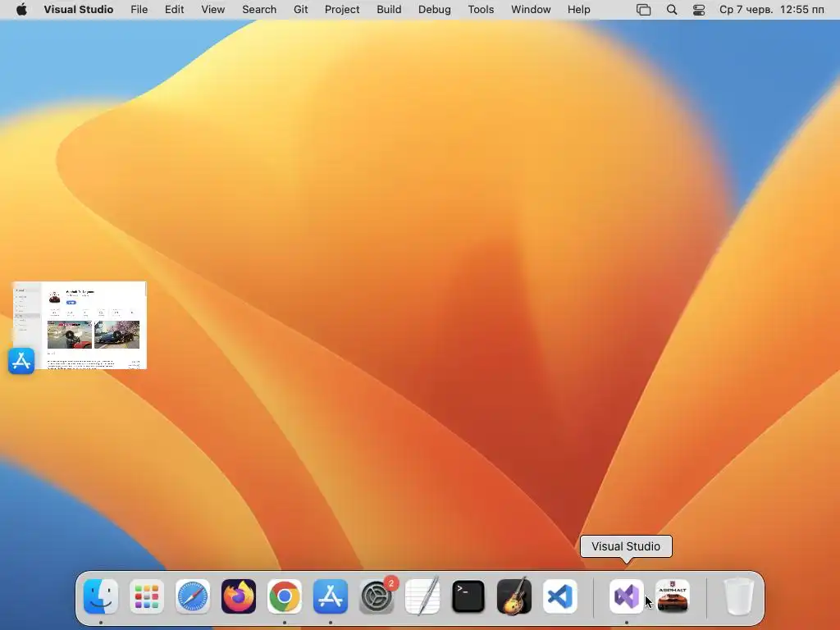Open the Visual Studio application menu

(x=79, y=10)
